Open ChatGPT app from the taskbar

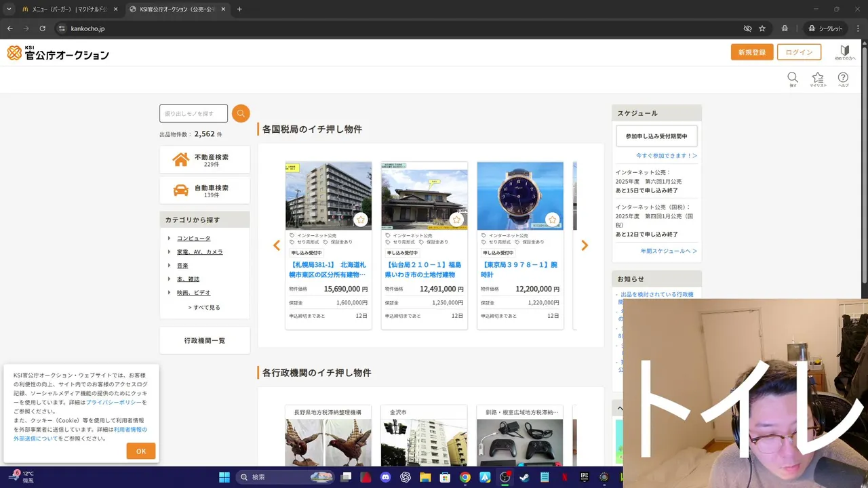pyautogui.click(x=406, y=477)
